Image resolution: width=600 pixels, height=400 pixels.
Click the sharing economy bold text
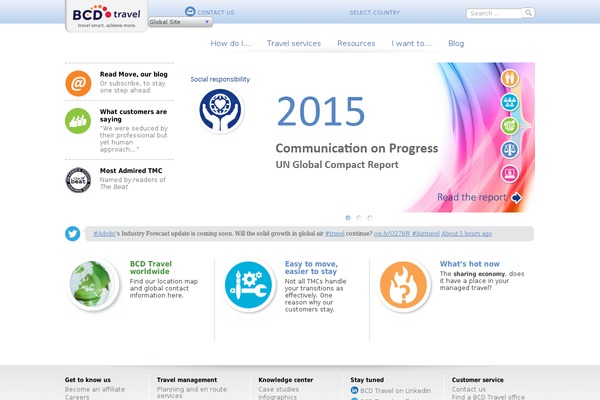pos(479,274)
